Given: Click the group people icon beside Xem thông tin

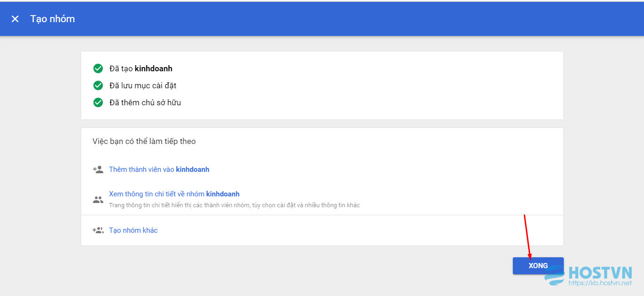Looking at the screenshot, I should pyautogui.click(x=98, y=199).
